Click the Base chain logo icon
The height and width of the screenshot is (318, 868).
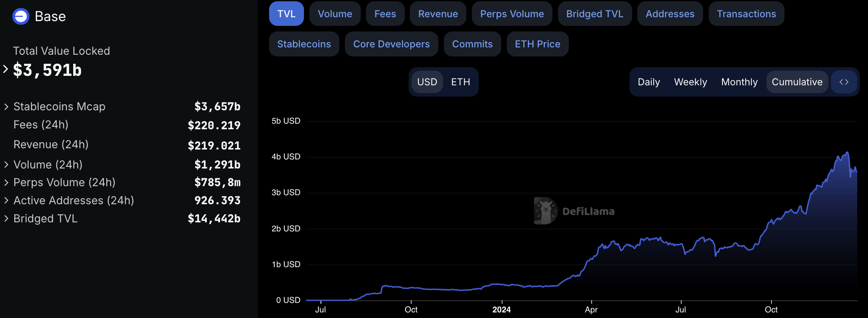[x=21, y=16]
